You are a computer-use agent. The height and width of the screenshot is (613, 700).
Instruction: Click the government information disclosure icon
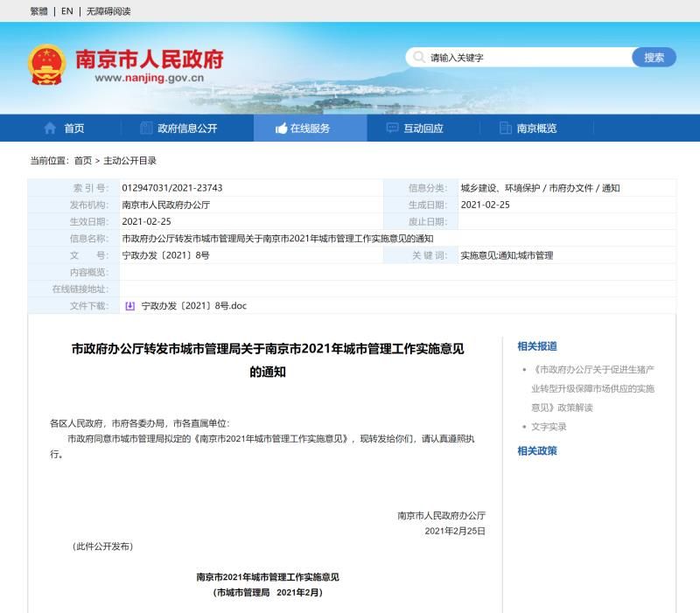tap(146, 128)
